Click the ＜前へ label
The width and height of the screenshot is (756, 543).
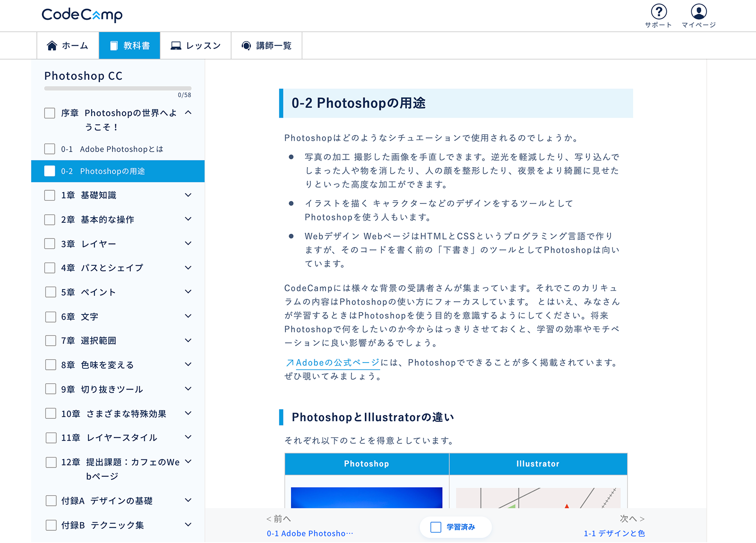coord(278,518)
